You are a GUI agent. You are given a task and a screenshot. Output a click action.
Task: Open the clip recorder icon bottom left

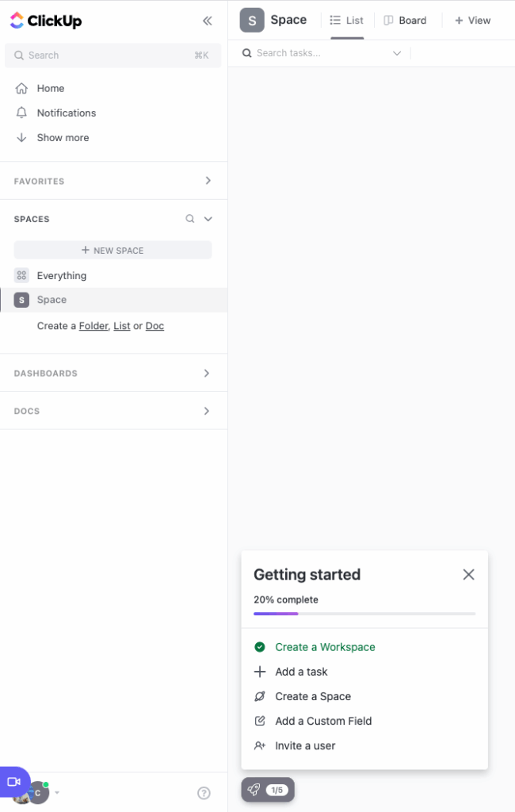14,781
